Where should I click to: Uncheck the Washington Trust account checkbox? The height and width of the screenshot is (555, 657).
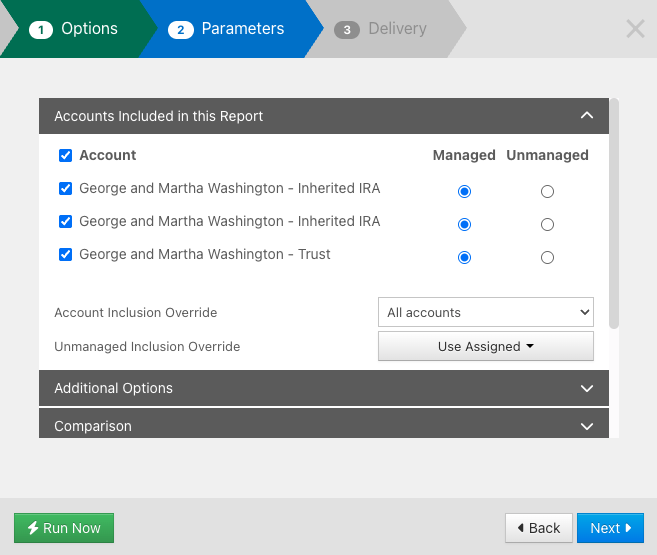tap(65, 254)
